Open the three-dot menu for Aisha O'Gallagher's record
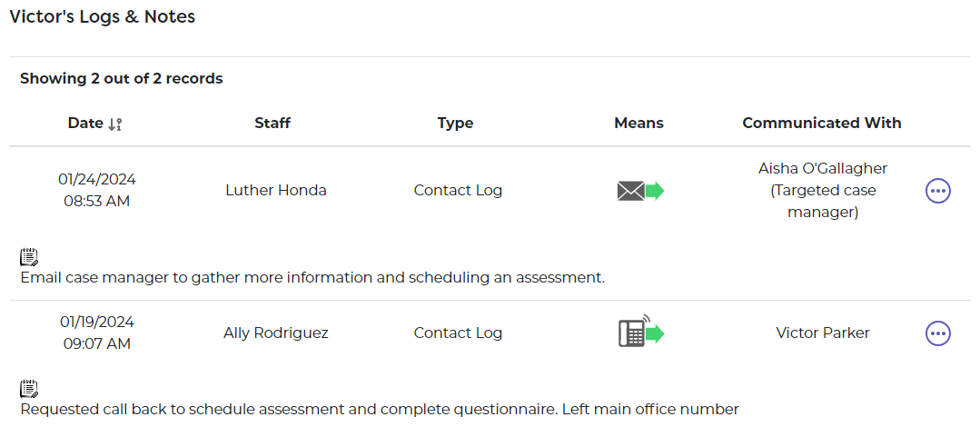This screenshot has width=980, height=427. (937, 191)
